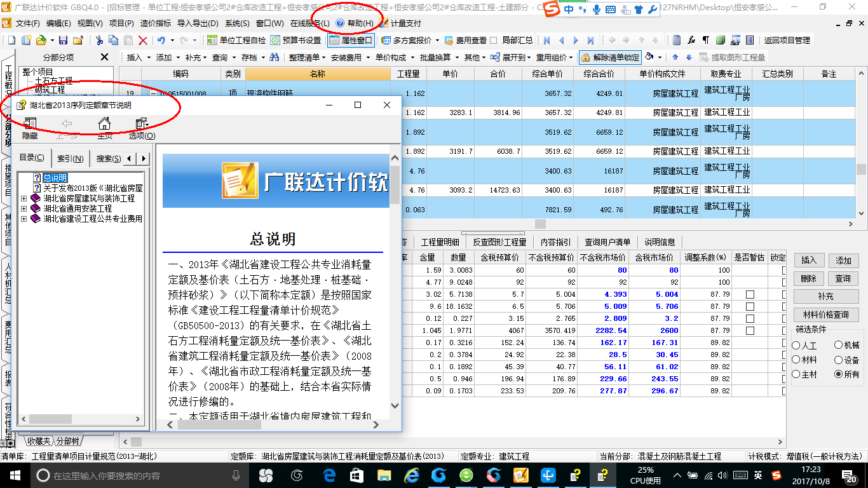Jump to last record navigation icon
The image size is (868, 488).
[x=590, y=40]
